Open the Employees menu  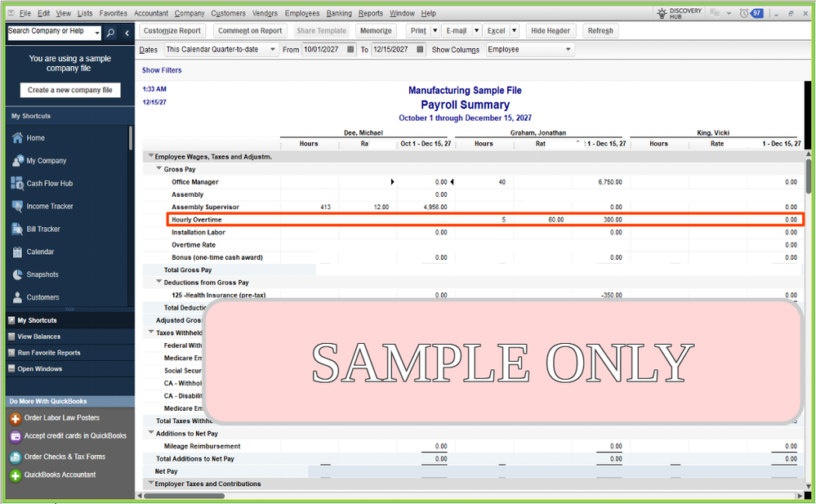[x=302, y=14]
